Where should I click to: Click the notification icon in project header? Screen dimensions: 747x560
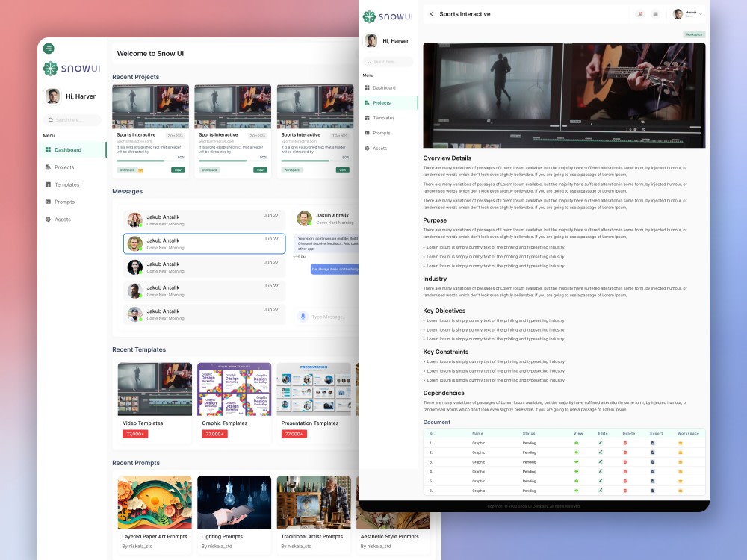pos(640,14)
